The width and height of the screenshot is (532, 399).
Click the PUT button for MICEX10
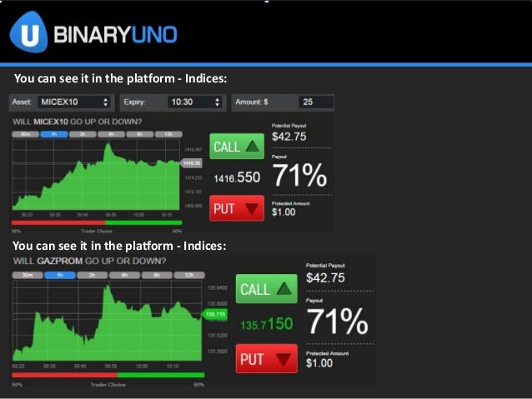click(237, 208)
